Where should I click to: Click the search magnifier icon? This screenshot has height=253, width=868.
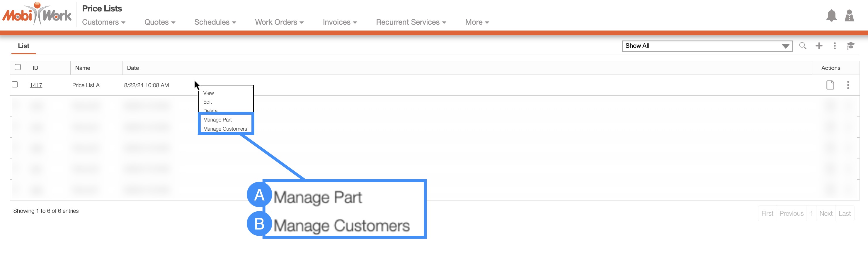803,46
